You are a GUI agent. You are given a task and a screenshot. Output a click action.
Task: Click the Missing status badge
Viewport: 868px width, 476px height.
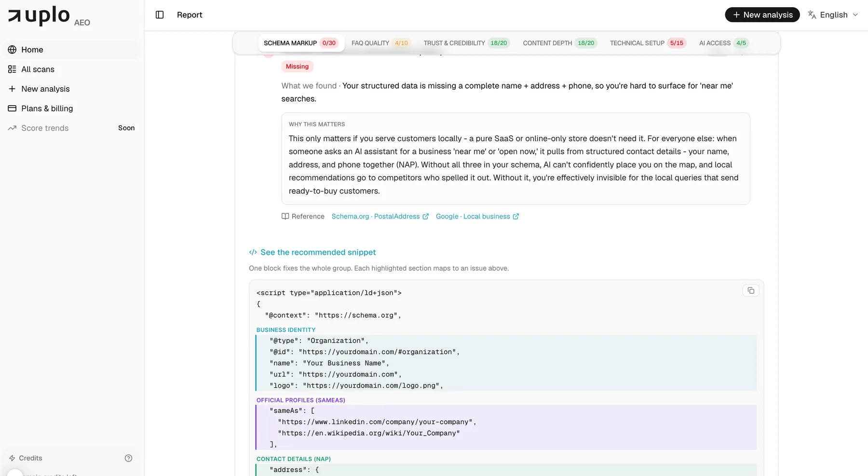(297, 67)
